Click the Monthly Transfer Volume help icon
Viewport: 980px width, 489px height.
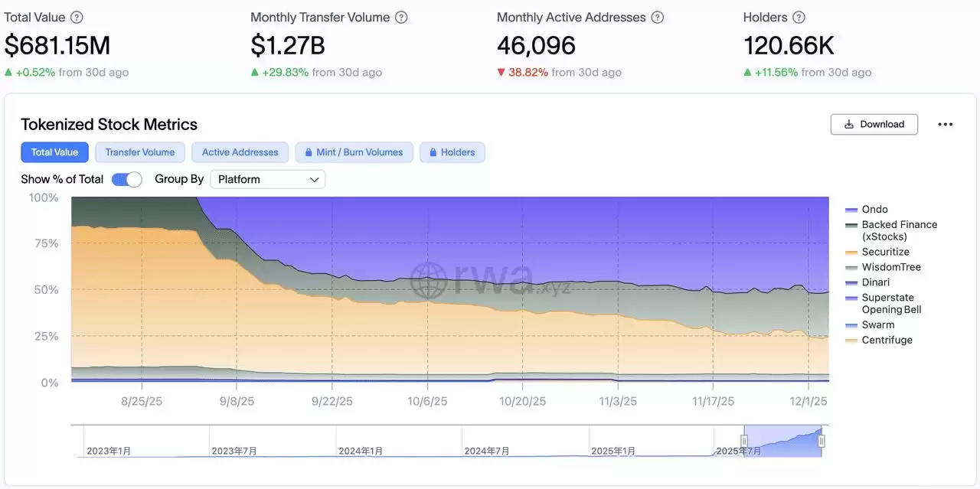[401, 17]
